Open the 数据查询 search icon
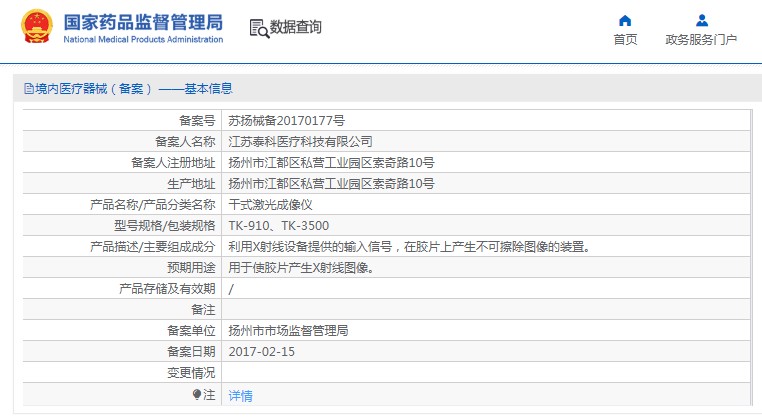 [259, 28]
